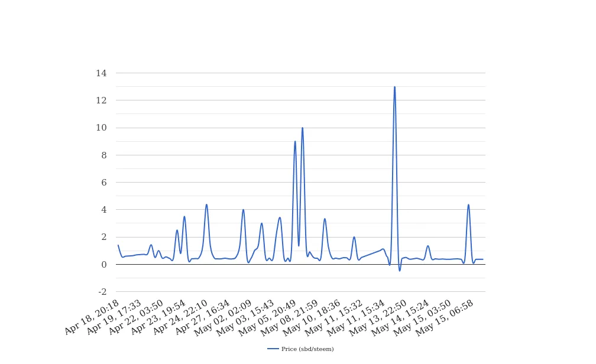Click the 'Apr 19, 17:33' axis label
The height and width of the screenshot is (364, 596).
coord(114,317)
